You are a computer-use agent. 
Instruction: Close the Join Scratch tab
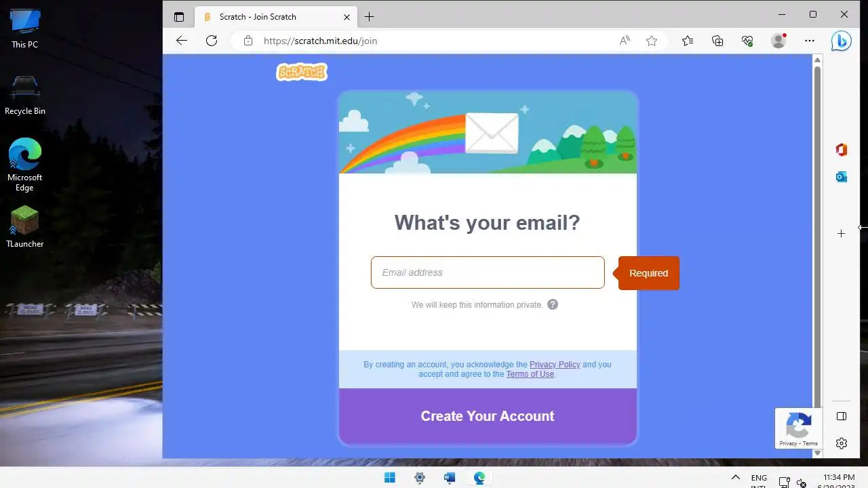347,17
